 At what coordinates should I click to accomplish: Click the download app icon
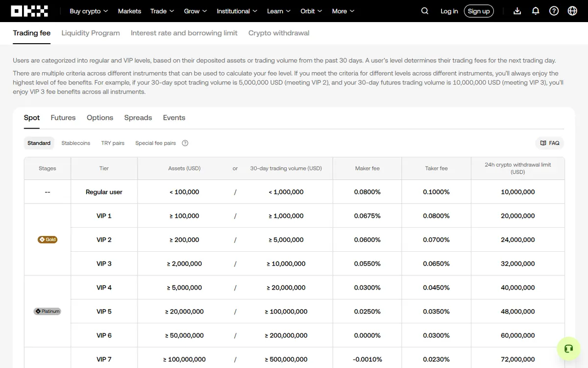point(517,11)
